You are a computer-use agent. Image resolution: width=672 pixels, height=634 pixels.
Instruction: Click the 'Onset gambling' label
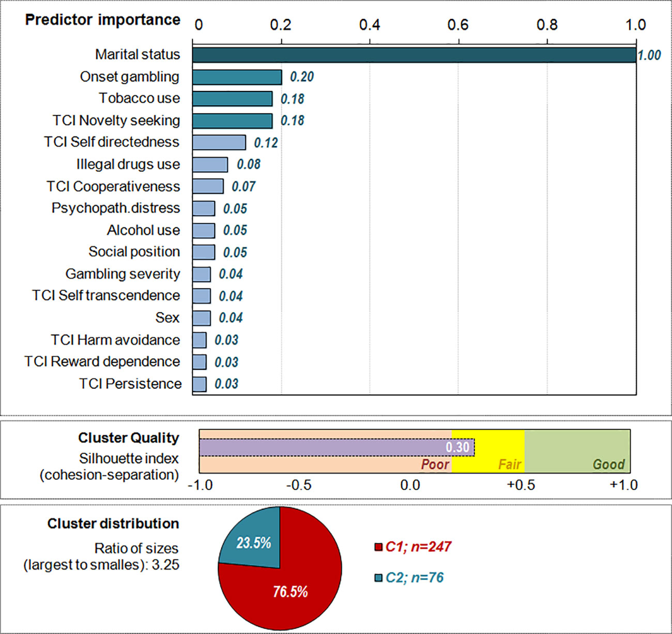tap(130, 77)
